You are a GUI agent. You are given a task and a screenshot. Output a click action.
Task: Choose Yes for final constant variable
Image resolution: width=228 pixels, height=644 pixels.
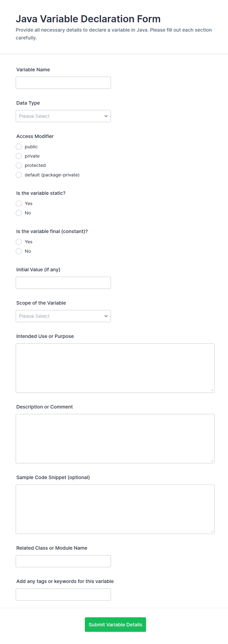[19, 242]
